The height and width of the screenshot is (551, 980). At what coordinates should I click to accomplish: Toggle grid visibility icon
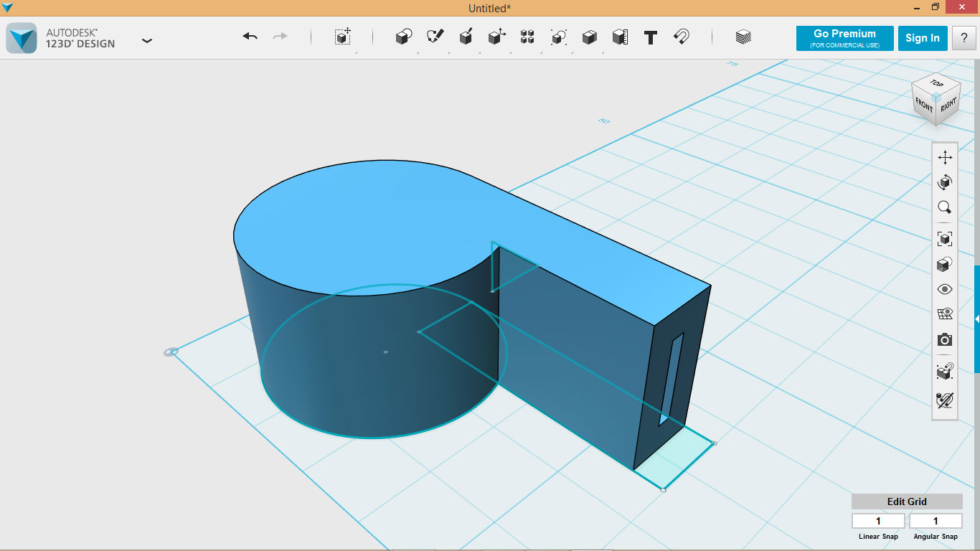click(x=945, y=314)
